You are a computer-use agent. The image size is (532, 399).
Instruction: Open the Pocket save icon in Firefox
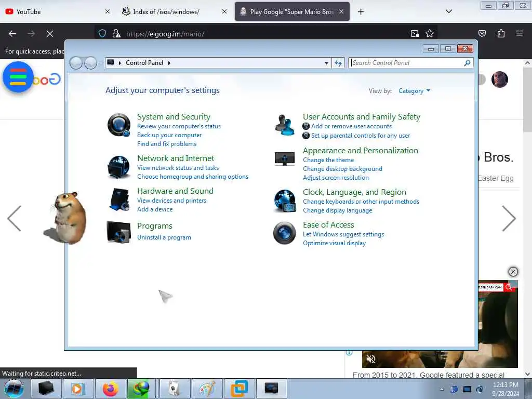[482, 33]
